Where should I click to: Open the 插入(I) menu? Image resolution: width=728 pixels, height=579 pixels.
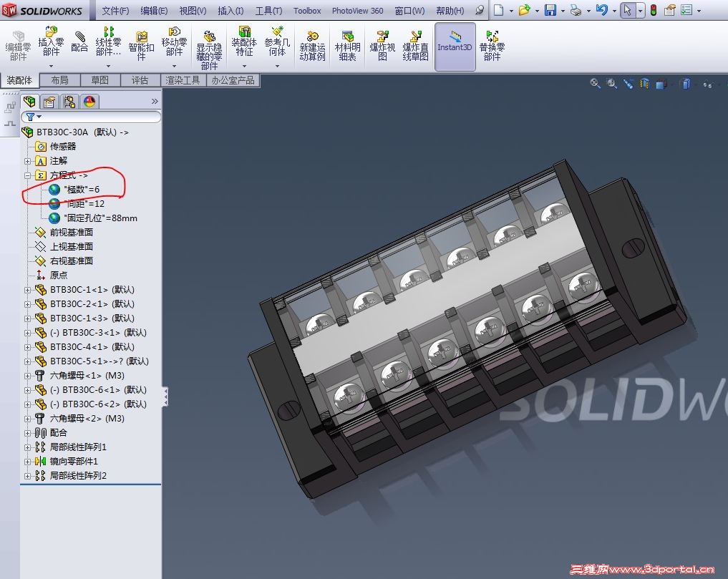click(230, 10)
